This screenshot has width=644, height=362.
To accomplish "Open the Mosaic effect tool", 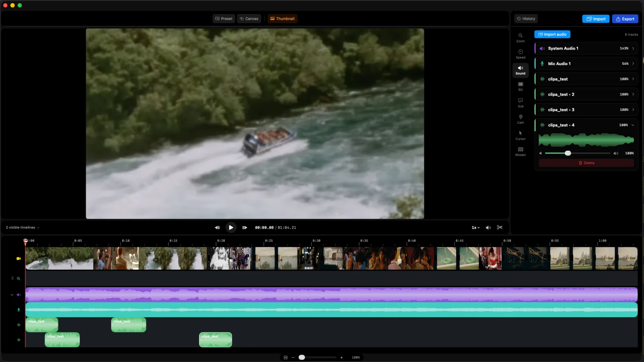I will point(520,151).
